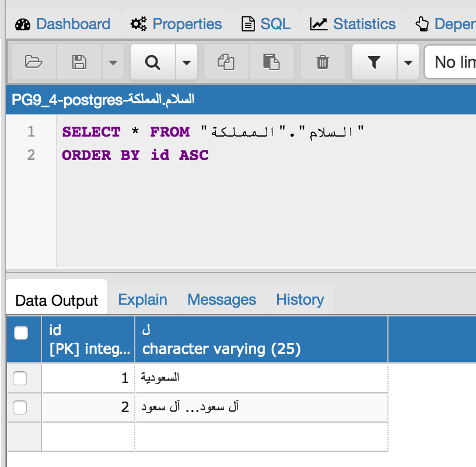Click the Paste rows icon
The image size is (476, 467).
tap(271, 62)
